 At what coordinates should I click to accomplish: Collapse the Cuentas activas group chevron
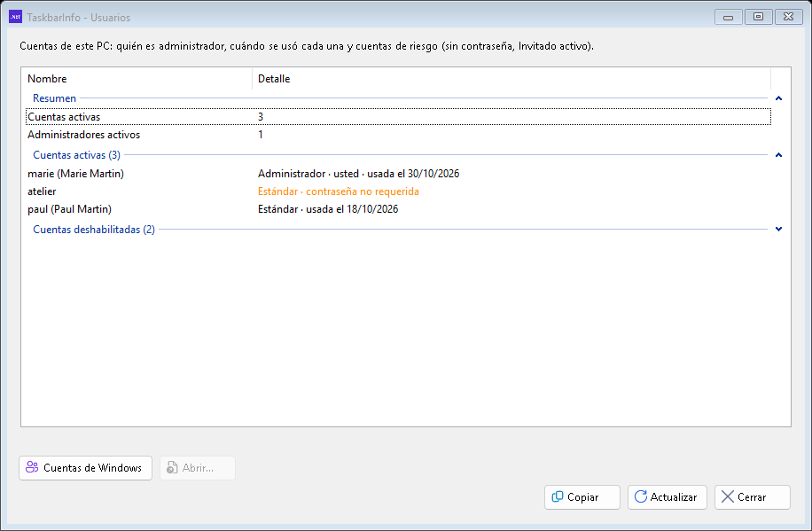(x=778, y=154)
